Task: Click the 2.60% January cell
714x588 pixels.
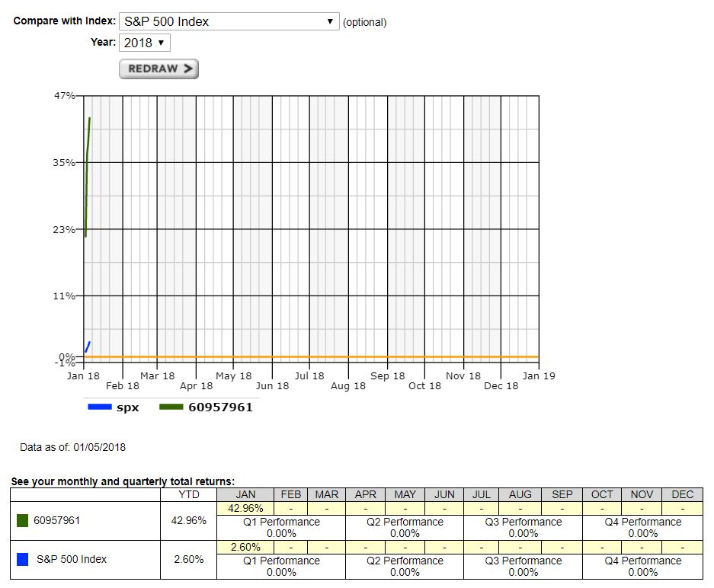Action: (245, 547)
